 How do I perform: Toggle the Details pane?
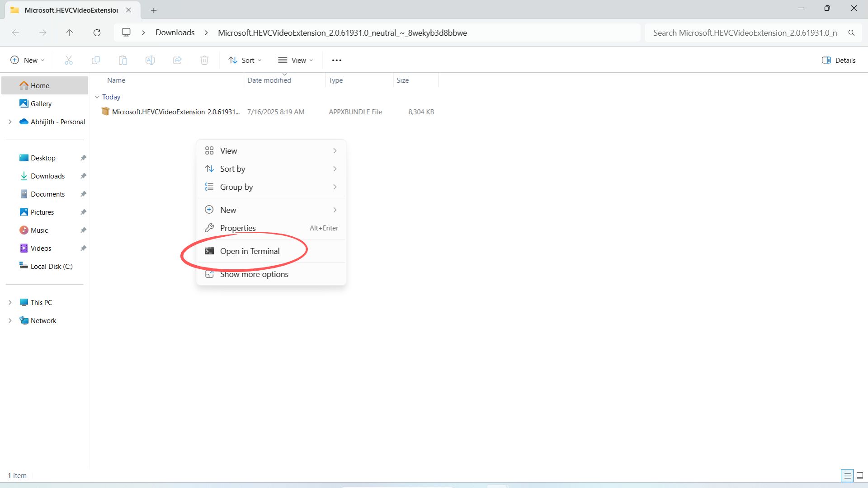[x=839, y=60]
